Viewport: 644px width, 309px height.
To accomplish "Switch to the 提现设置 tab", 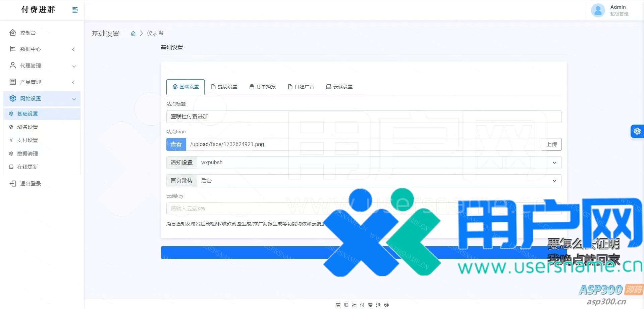I will 224,87.
